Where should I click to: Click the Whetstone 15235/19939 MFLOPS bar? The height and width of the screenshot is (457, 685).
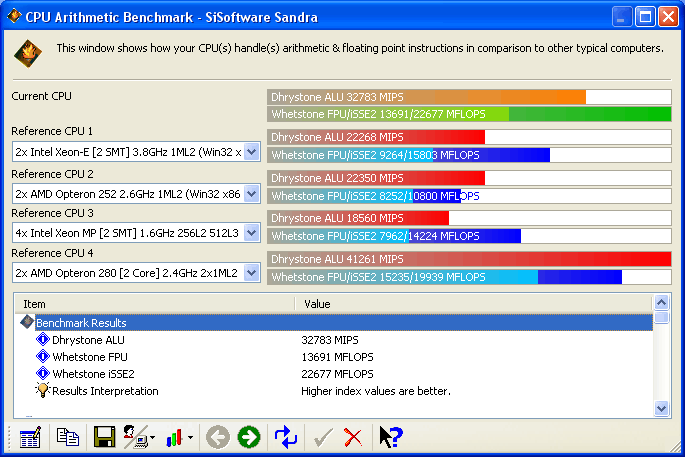click(x=469, y=277)
